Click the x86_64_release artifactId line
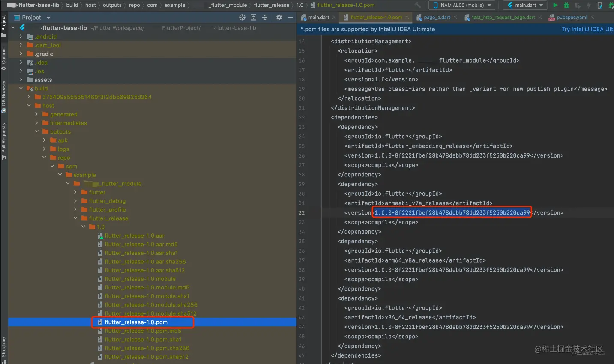614x364 pixels. click(x=410, y=317)
